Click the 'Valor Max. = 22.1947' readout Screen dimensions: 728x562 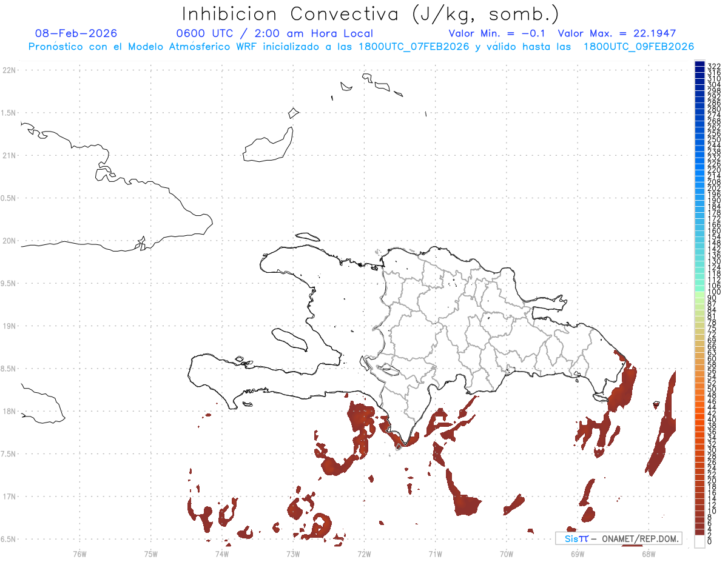click(617, 33)
